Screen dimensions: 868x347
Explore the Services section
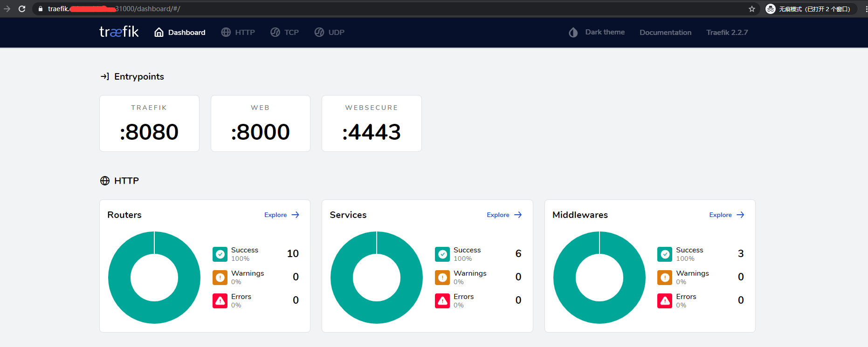[x=504, y=215]
